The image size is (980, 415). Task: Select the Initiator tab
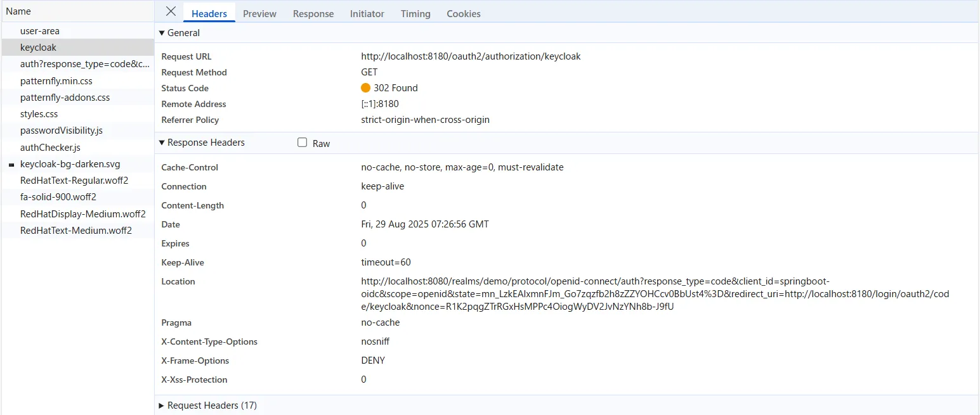pos(367,13)
